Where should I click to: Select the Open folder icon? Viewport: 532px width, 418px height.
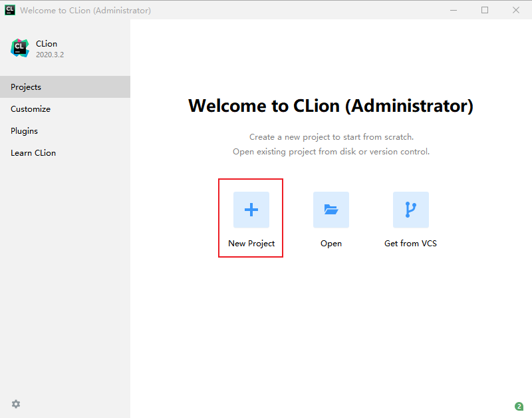point(331,210)
